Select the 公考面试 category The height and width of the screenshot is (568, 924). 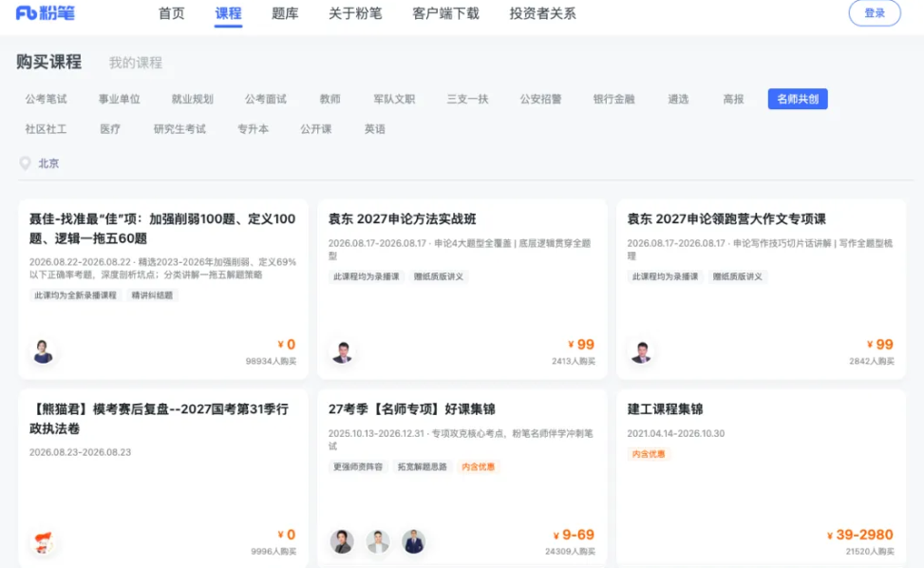pyautogui.click(x=266, y=99)
